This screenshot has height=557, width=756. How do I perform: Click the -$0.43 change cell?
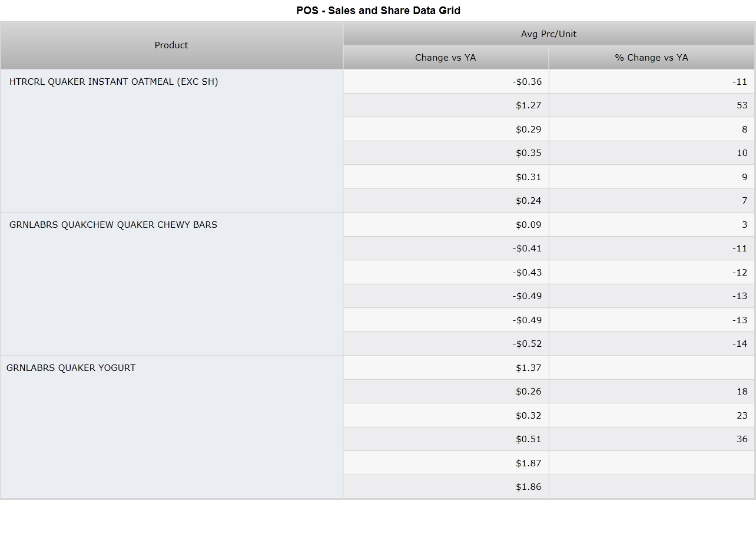tap(446, 272)
